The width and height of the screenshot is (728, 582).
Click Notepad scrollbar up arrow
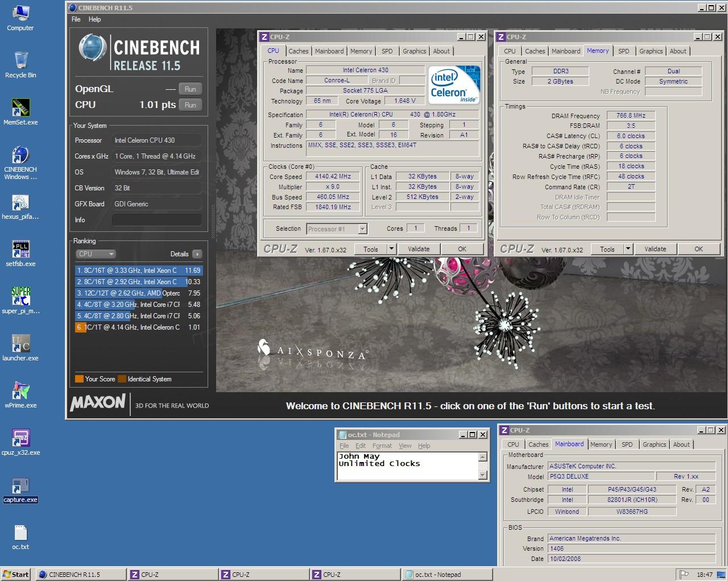483,457
